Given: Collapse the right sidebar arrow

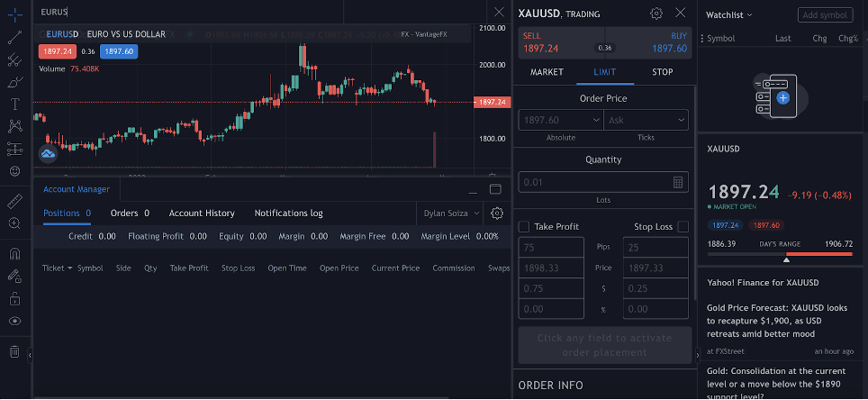Looking at the screenshot, I should tap(697, 355).
